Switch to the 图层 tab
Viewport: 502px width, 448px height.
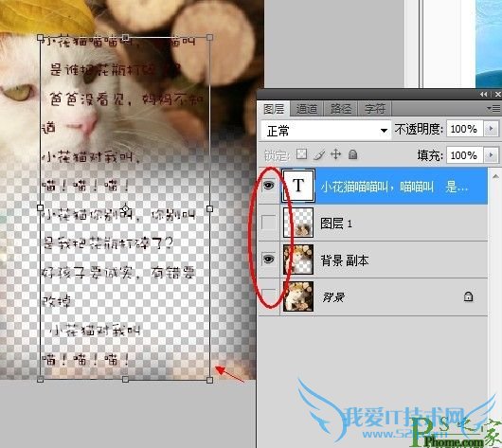[274, 109]
